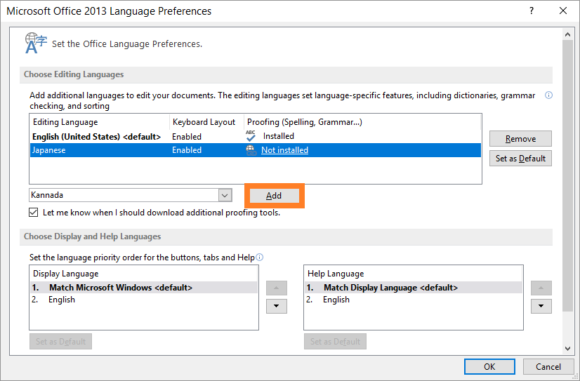The width and height of the screenshot is (580, 381).
Task: Select English in Display Language list
Action: coord(144,300)
